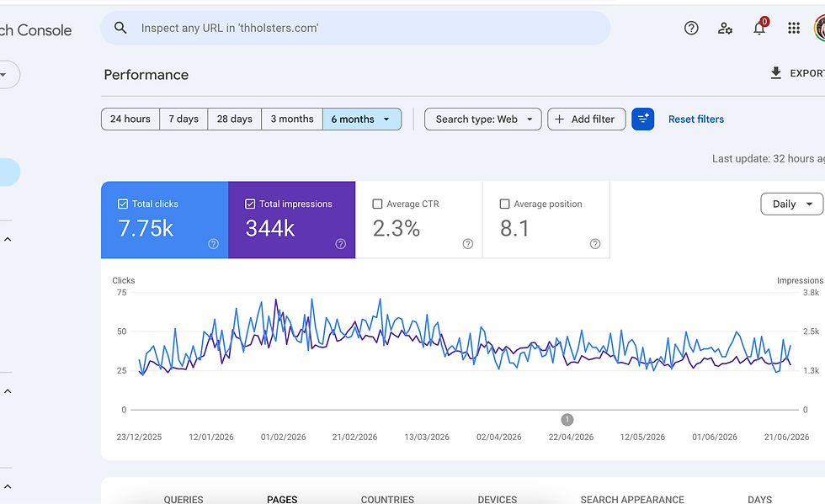
Task: Click the help icon on Total clicks card
Action: [x=213, y=243]
